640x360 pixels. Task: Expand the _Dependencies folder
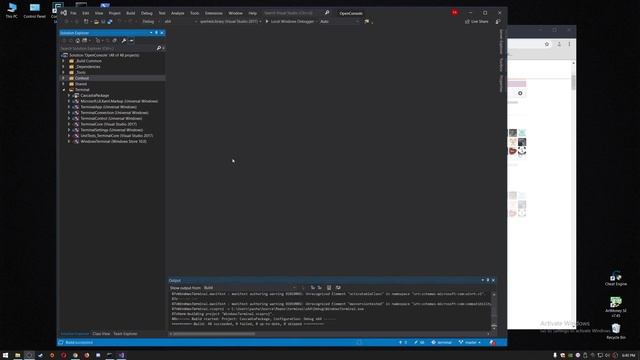(x=63, y=67)
